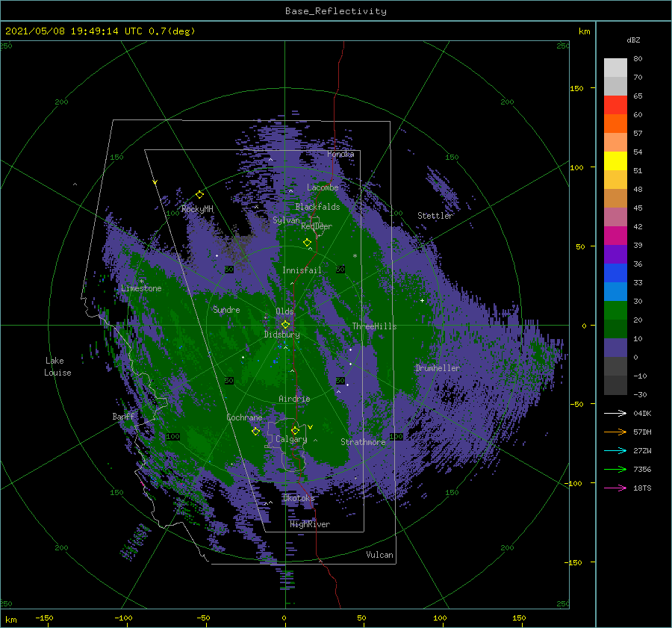The height and width of the screenshot is (628, 672).
Task: Click the 150 km mark on right axis
Action: [576, 88]
